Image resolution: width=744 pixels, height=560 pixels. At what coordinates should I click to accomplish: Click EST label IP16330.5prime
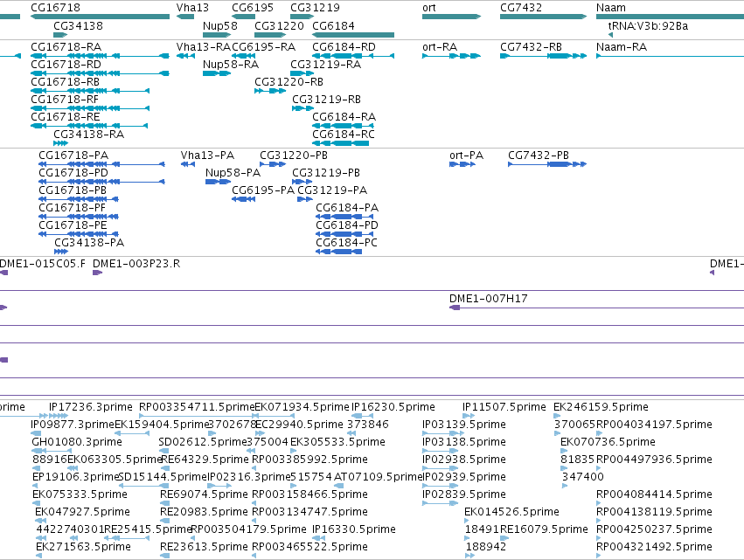pyautogui.click(x=354, y=529)
